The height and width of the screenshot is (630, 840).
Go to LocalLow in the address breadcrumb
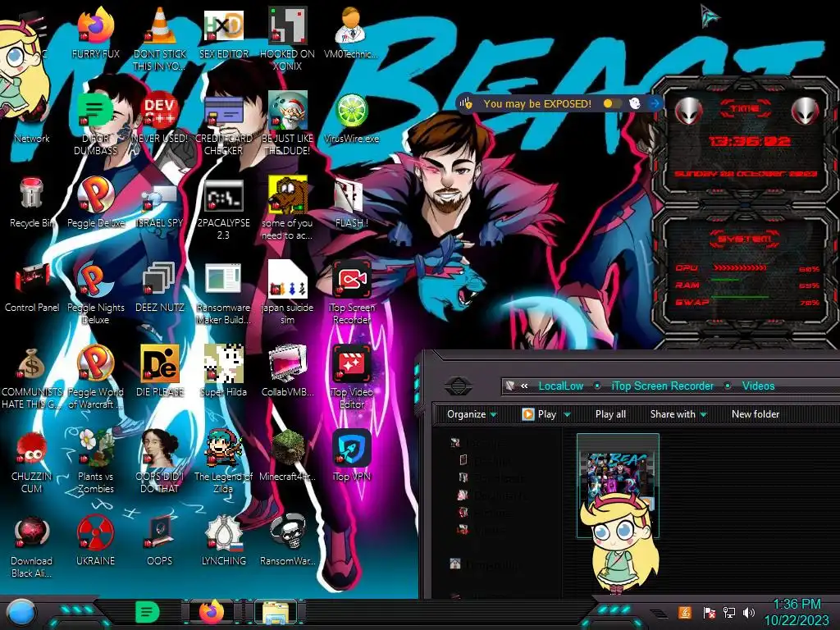(560, 386)
